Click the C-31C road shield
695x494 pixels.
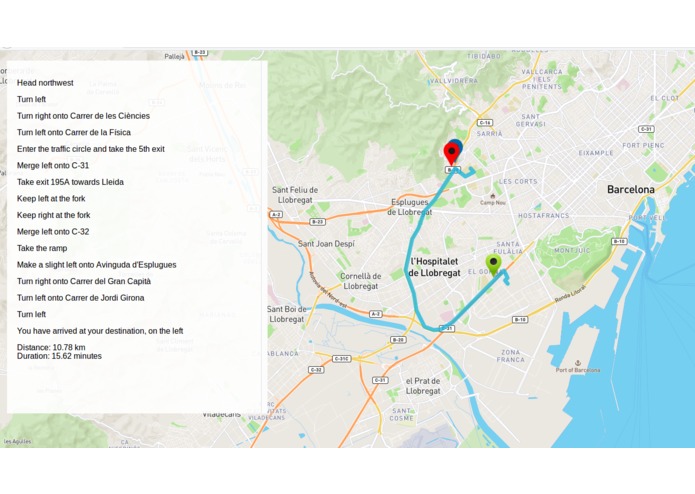[341, 358]
